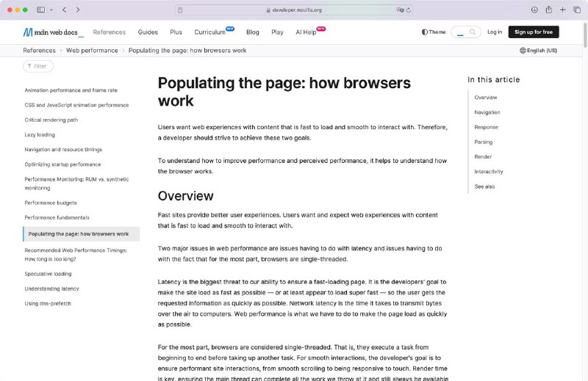Toggle the Safari sidebar icon
Image resolution: width=588 pixels, height=381 pixels.
pyautogui.click(x=41, y=10)
